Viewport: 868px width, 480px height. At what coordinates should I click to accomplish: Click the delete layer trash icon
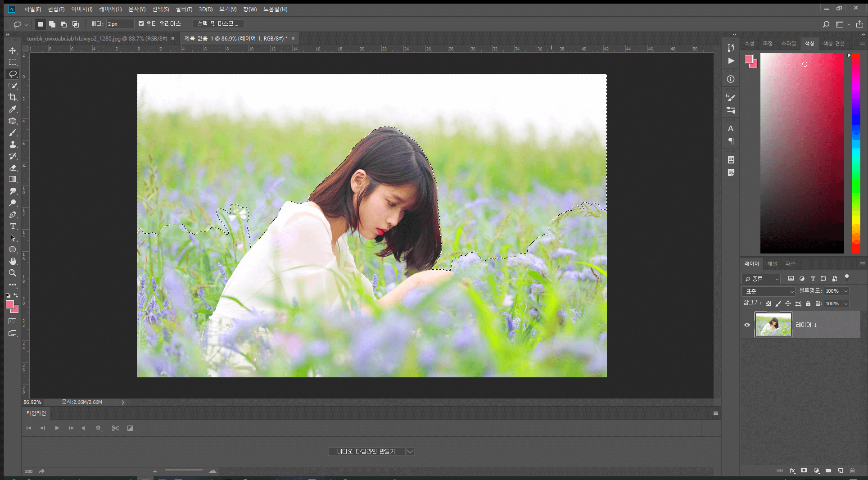point(852,471)
